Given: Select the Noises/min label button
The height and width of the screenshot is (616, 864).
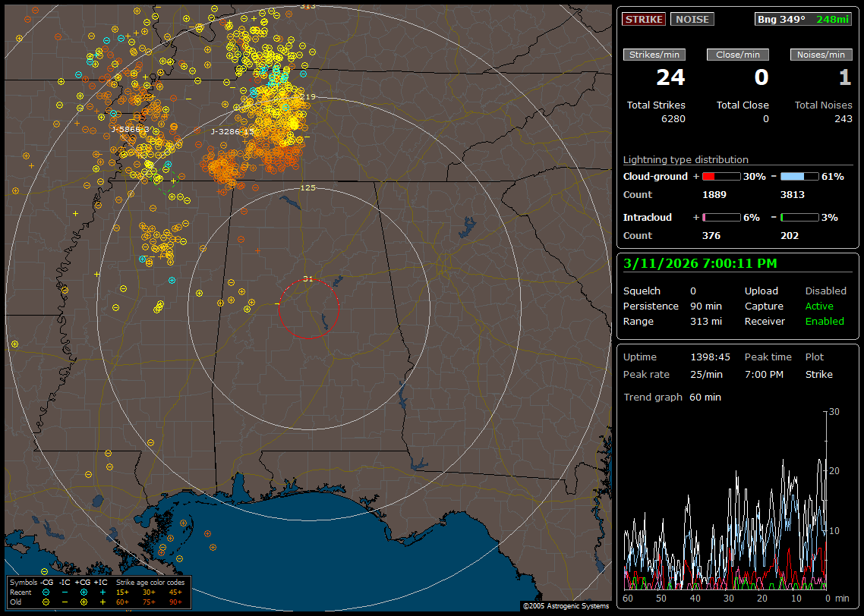Looking at the screenshot, I should pyautogui.click(x=821, y=55).
